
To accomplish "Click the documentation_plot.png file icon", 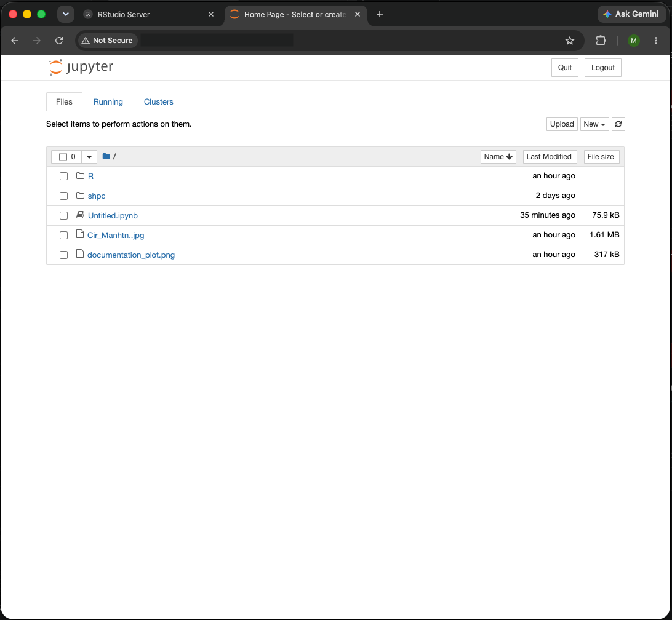I will click(80, 254).
